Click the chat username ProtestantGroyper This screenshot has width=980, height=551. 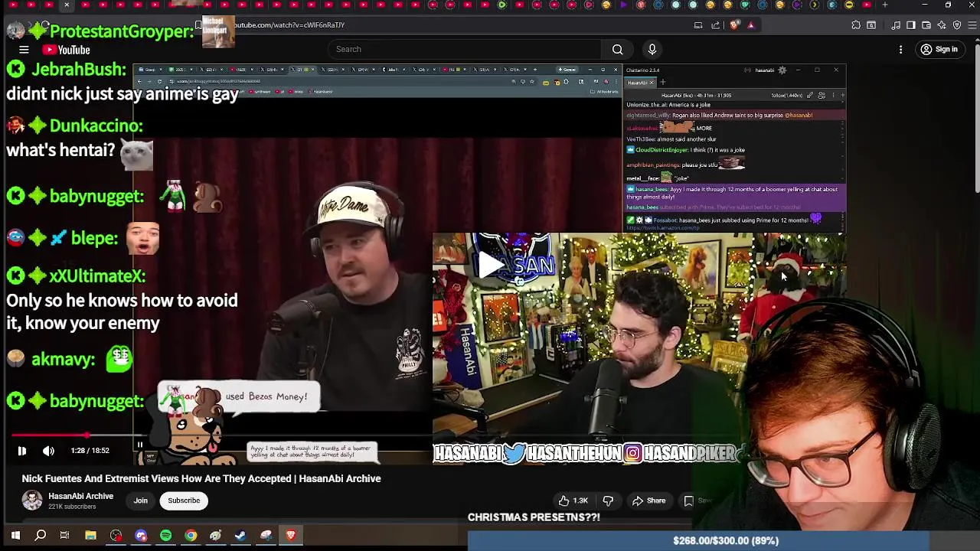click(x=122, y=31)
